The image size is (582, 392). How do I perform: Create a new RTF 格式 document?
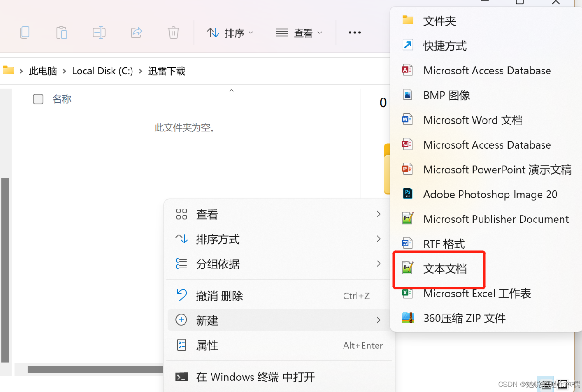click(485, 244)
